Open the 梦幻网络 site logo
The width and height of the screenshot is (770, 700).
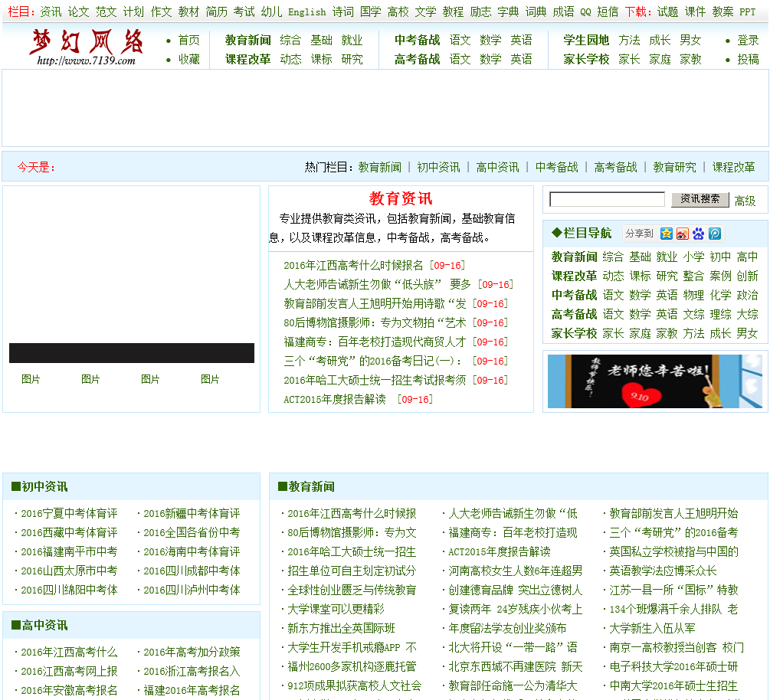87,47
